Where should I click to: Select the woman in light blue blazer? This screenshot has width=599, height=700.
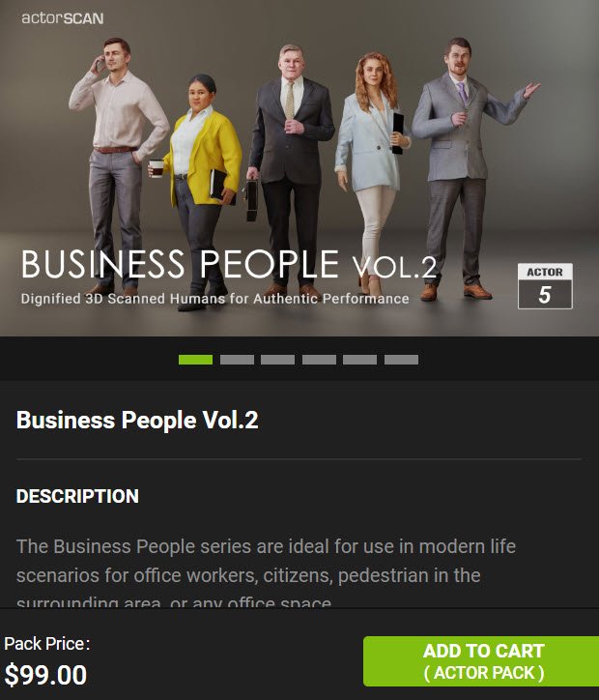(374, 172)
